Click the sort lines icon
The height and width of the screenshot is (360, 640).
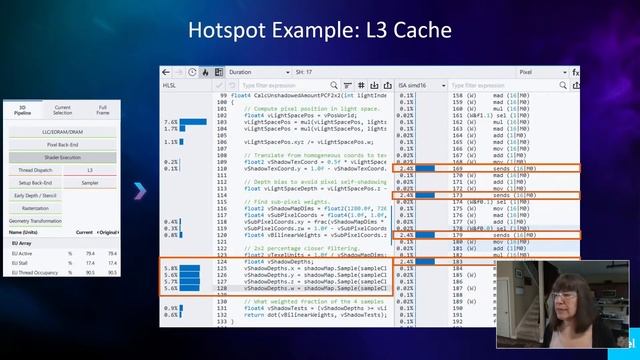tap(347, 85)
